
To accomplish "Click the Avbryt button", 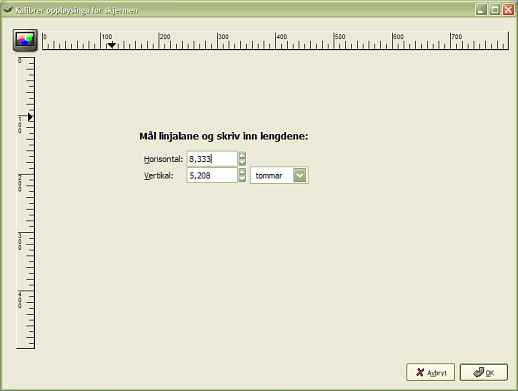I will [430, 372].
